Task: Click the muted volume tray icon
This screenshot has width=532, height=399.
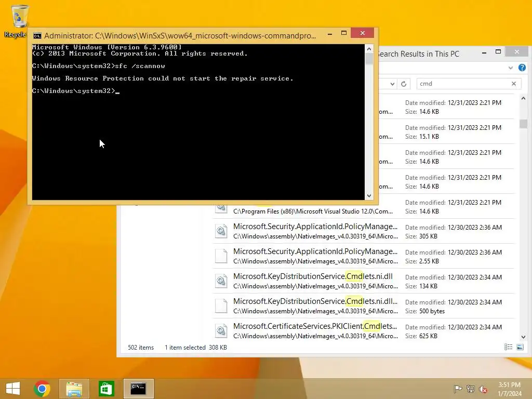Action: [x=483, y=389]
